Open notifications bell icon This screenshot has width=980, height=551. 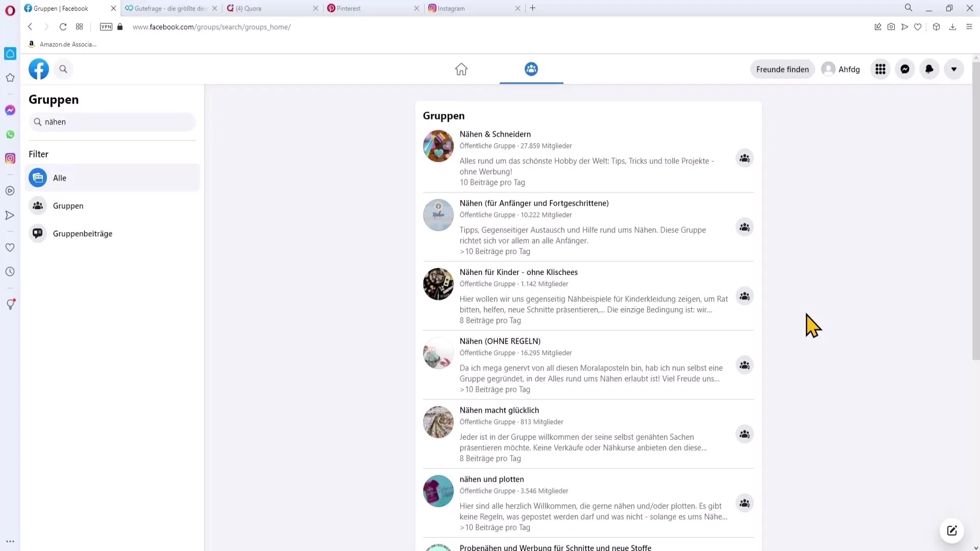(x=929, y=69)
